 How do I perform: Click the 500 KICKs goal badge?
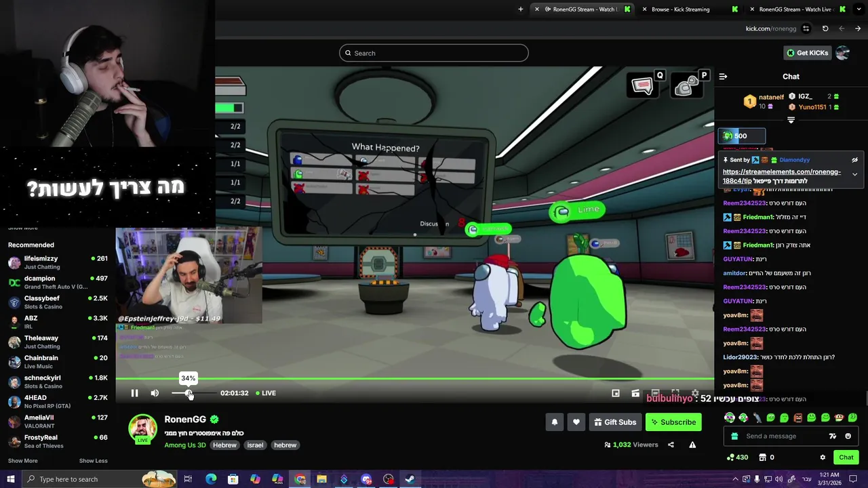[742, 136]
